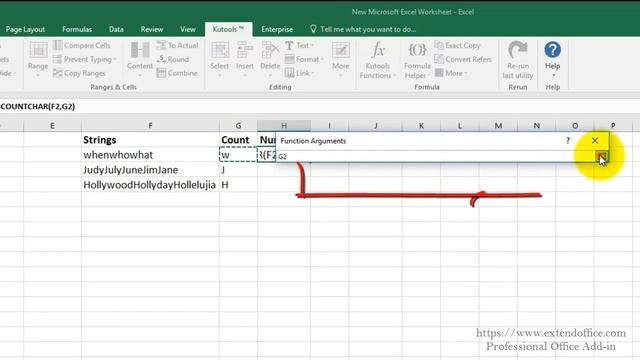Click cell containing JudyJulyJuneJimJane
The image size is (640, 360).
coord(150,170)
